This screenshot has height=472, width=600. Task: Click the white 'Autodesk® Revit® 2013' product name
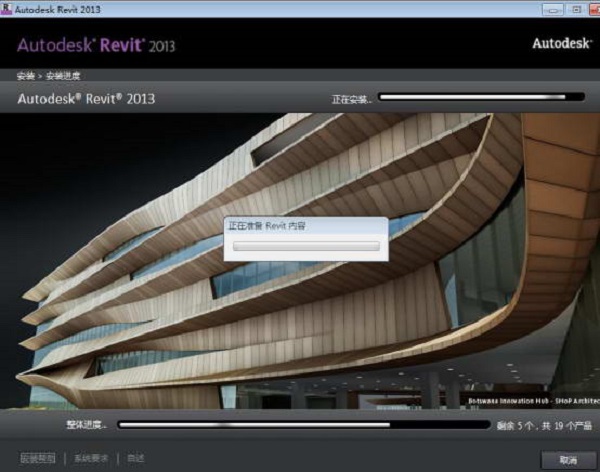click(86, 99)
